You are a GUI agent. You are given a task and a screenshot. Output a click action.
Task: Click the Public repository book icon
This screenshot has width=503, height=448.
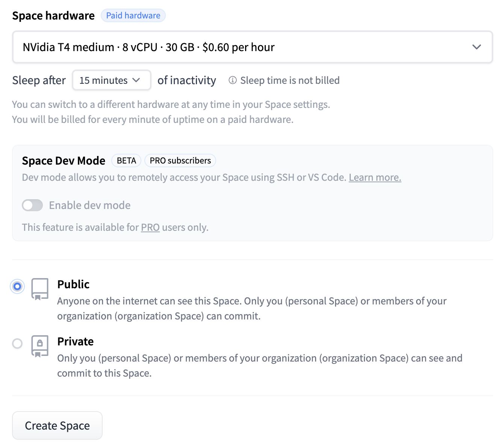[x=40, y=289]
